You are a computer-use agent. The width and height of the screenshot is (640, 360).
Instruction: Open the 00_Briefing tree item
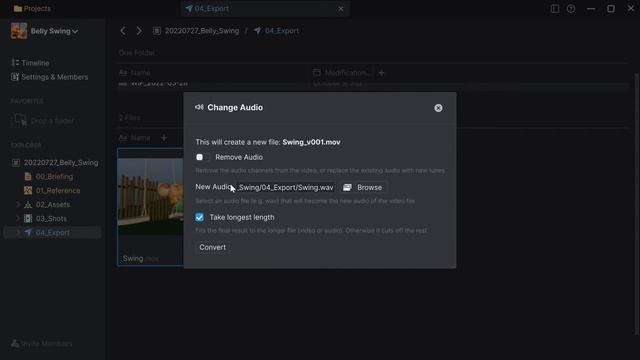[x=54, y=176]
